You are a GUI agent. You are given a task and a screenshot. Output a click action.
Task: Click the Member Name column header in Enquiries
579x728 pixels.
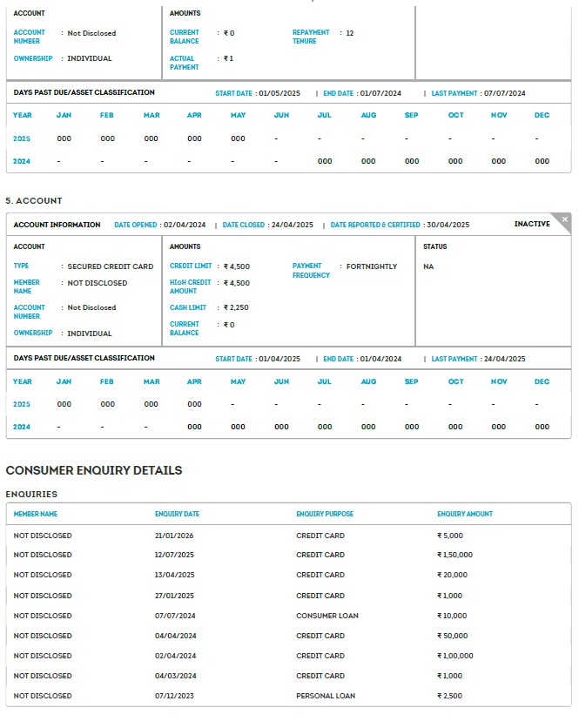(36, 514)
